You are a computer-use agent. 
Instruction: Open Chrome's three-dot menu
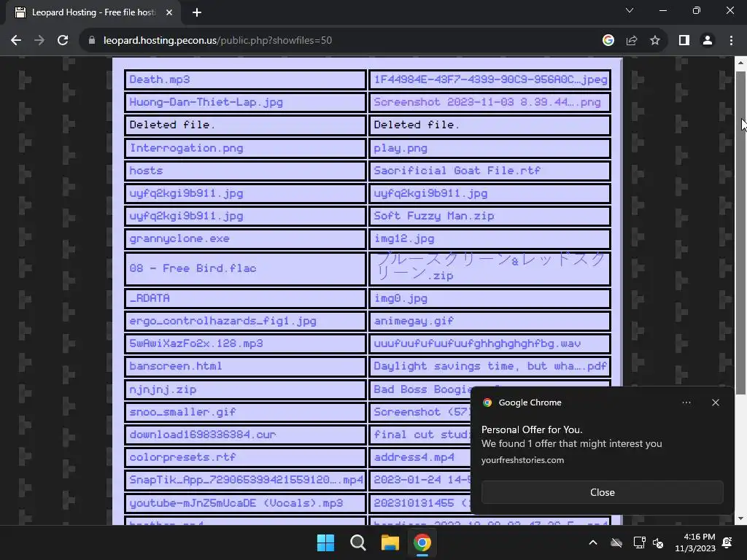pyautogui.click(x=731, y=41)
